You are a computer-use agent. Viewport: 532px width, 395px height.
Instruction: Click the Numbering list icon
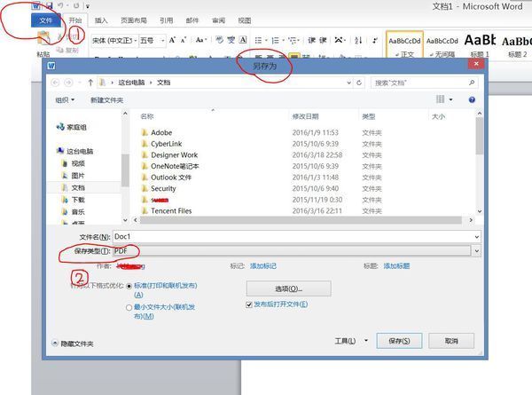click(x=275, y=41)
